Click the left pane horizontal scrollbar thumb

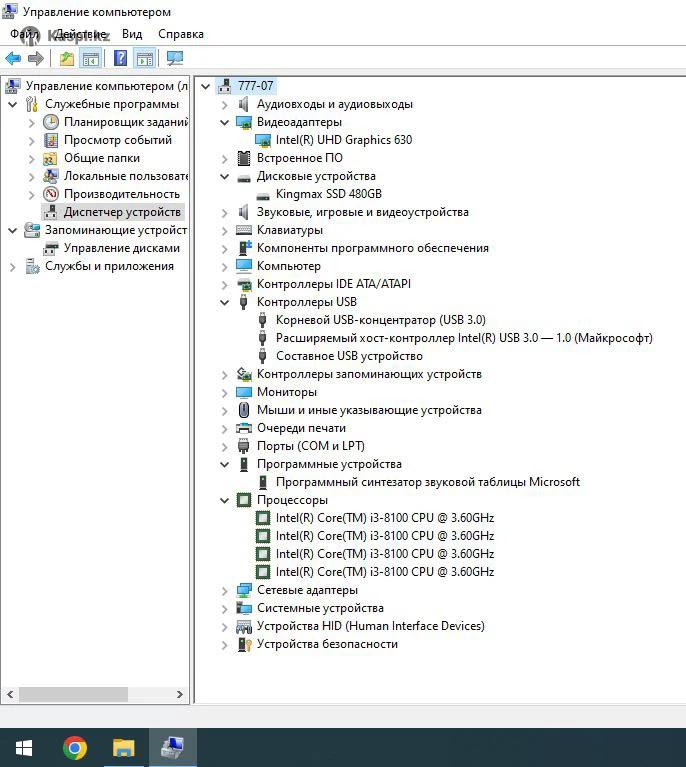click(73, 694)
